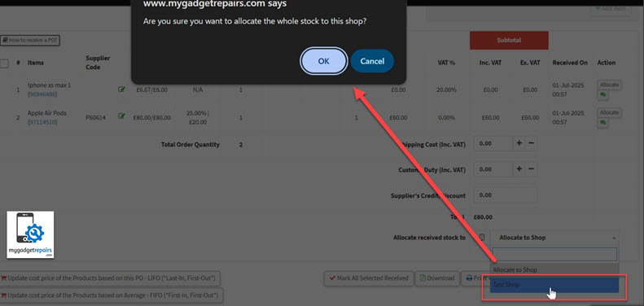Screen dimensions: 644x306
Task: Click supplier code P60614
Action: (x=95, y=117)
